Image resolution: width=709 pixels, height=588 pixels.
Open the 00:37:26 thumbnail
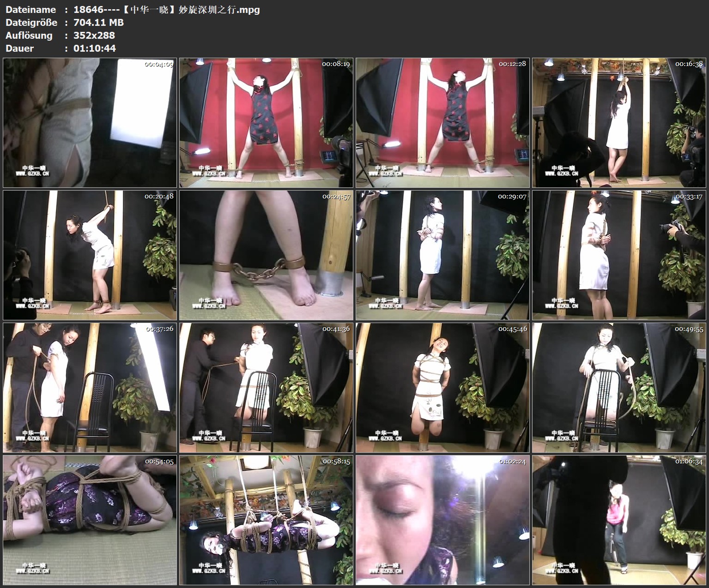pyautogui.click(x=90, y=388)
